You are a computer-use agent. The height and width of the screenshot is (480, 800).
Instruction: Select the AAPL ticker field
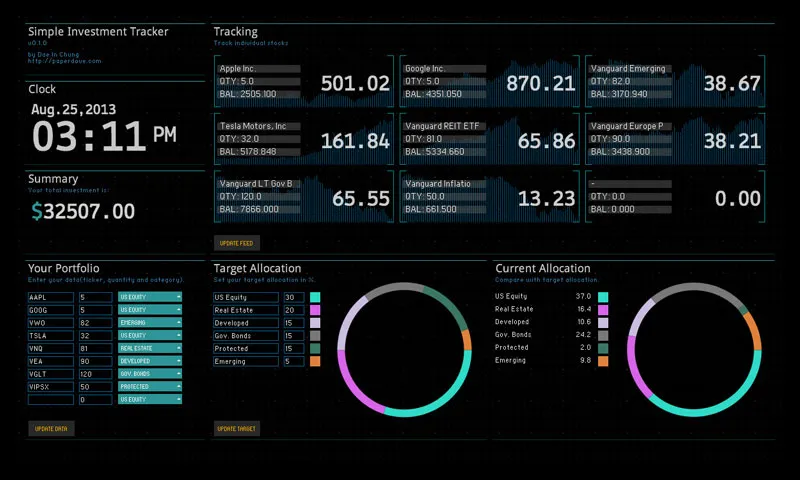pyautogui.click(x=51, y=297)
